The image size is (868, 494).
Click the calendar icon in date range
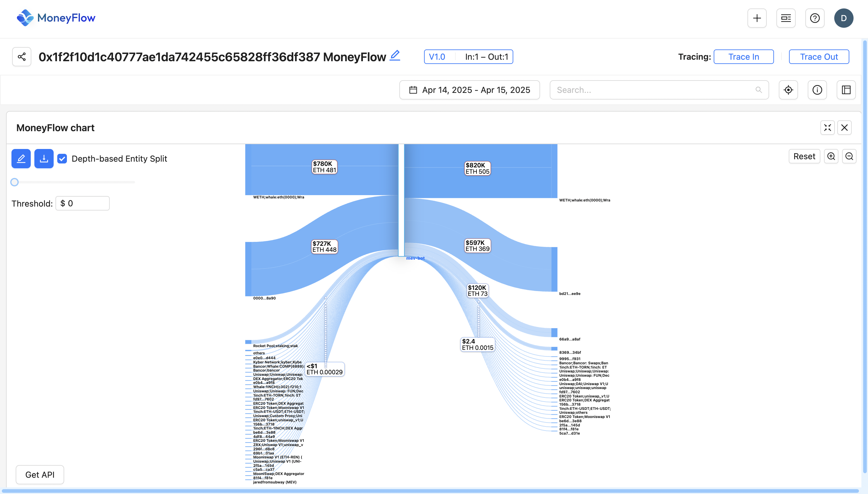(413, 90)
